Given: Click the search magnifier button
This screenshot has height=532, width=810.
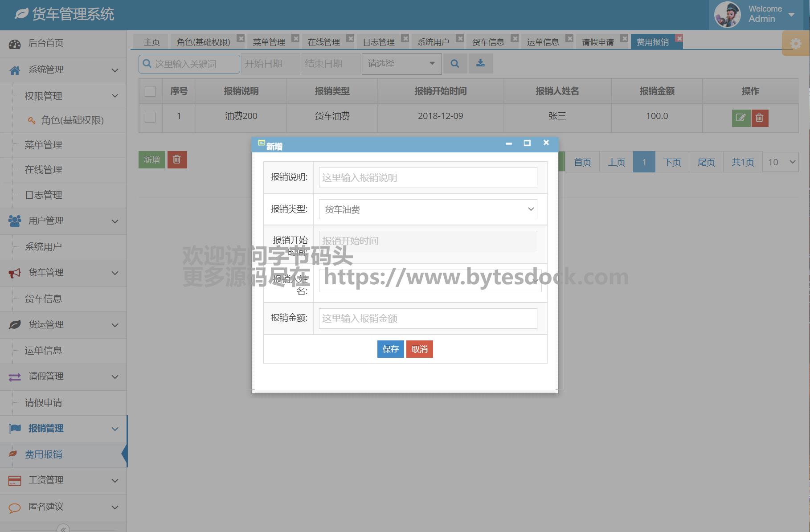Looking at the screenshot, I should pyautogui.click(x=454, y=64).
